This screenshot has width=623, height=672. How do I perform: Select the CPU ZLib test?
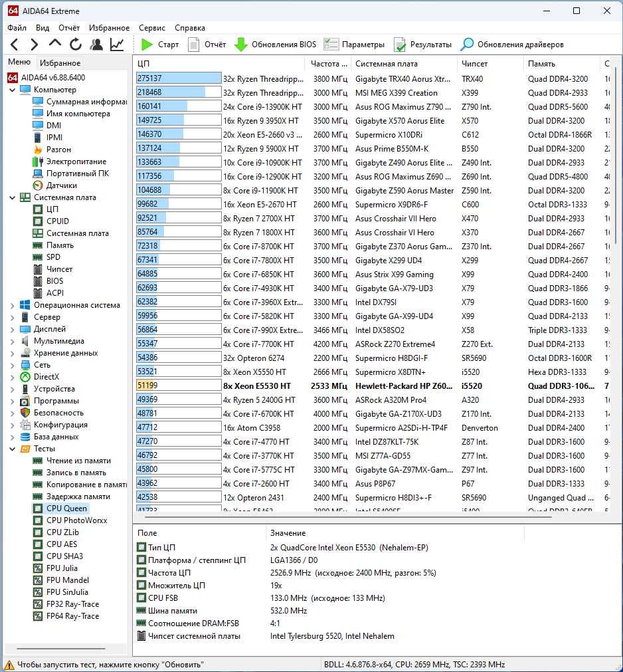pyautogui.click(x=56, y=532)
